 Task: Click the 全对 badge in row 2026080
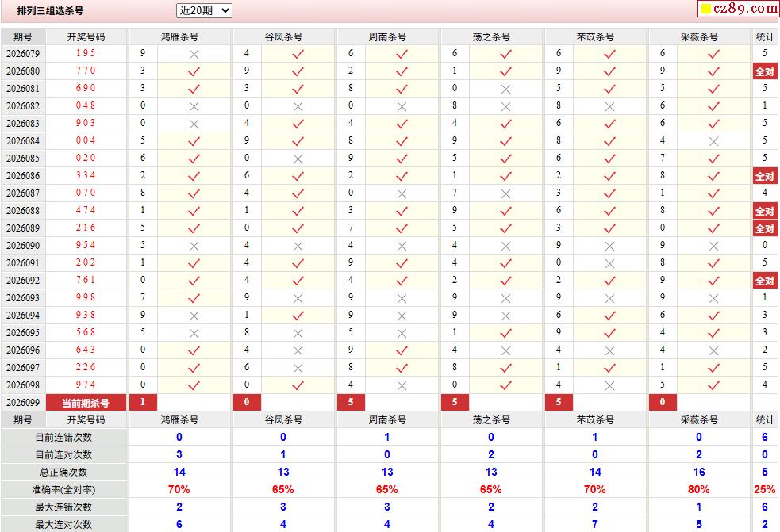coord(765,71)
